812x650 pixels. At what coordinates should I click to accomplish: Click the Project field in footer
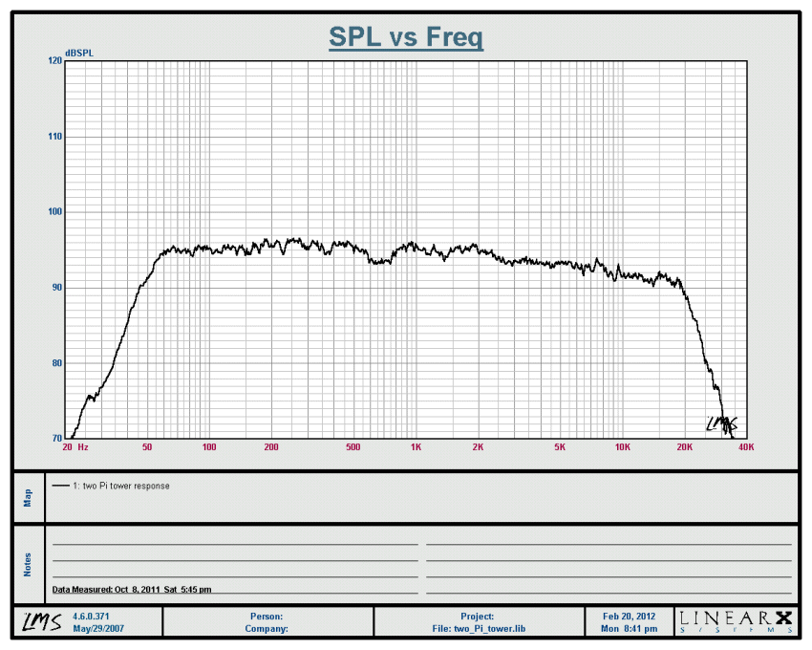tap(478, 617)
